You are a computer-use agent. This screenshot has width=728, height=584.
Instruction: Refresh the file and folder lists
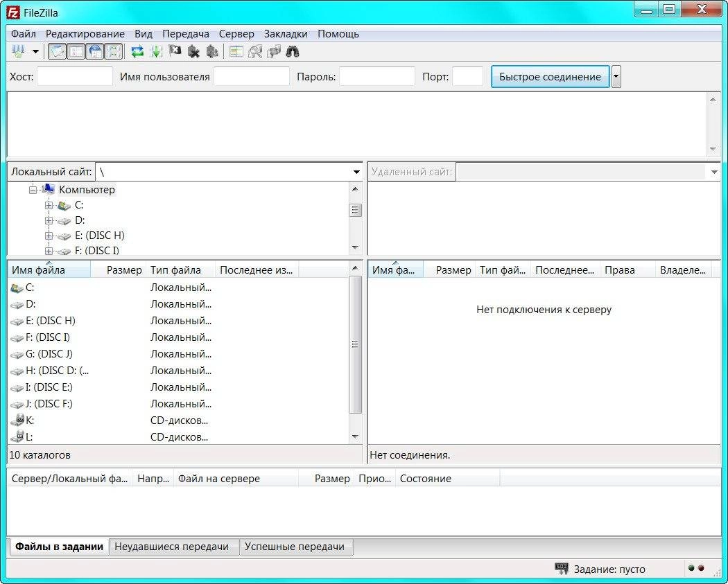(x=137, y=51)
